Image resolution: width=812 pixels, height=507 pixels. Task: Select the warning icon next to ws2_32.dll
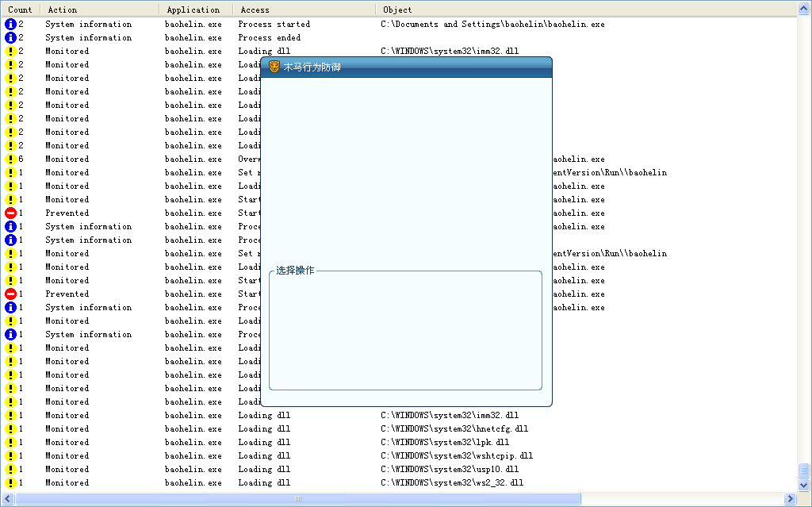[x=10, y=483]
